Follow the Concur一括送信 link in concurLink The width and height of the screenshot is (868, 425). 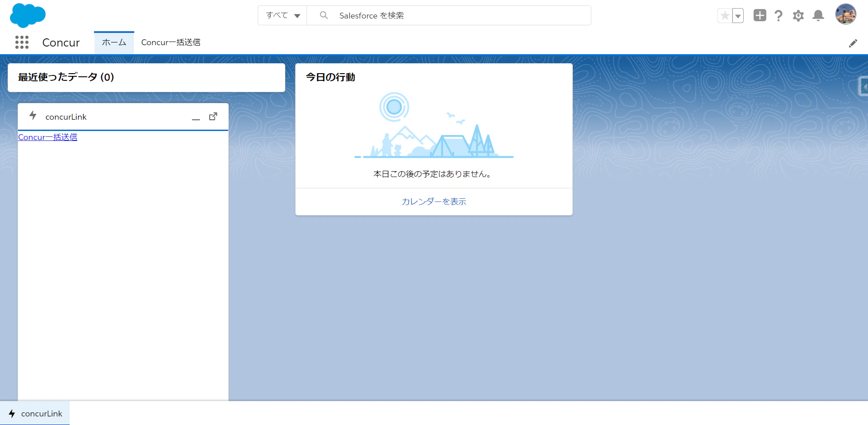[47, 137]
